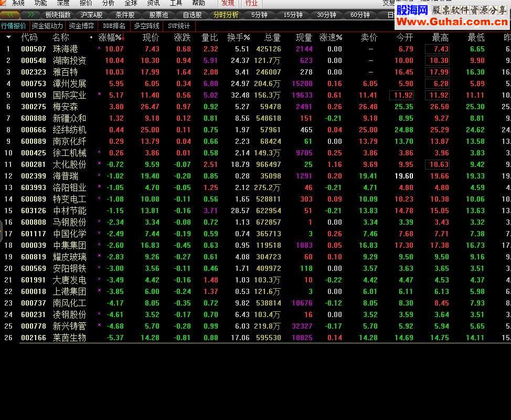This screenshot has width=511, height=420.
Task: Select 自选股 in the toolbar
Action: tap(192, 15)
